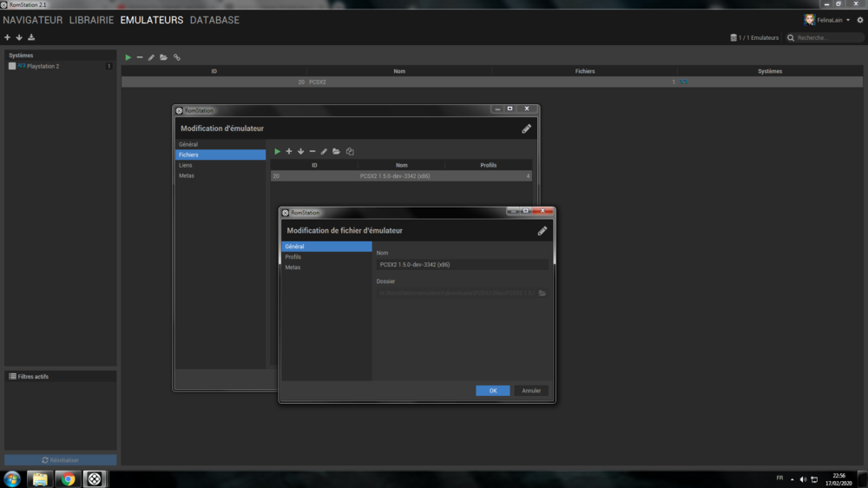This screenshot has width=868, height=488.
Task: Edit emulator using main list pencil icon
Action: 151,57
